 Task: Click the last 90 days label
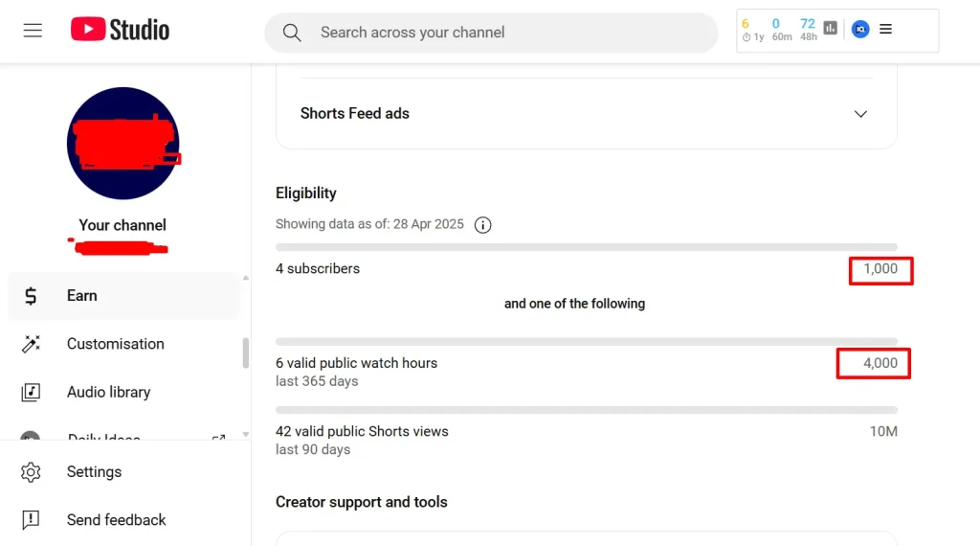[313, 449]
